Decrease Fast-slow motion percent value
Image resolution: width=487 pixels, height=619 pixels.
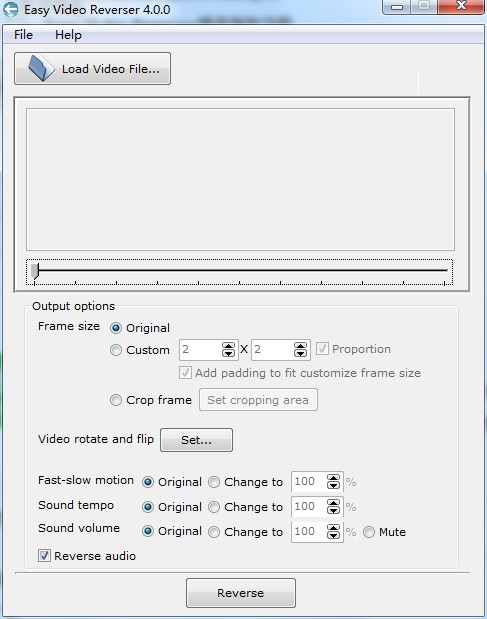point(333,486)
